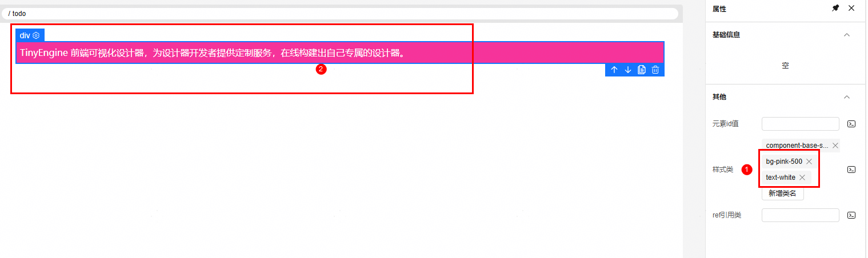Remove the bg-pink-500 class tag

809,162
